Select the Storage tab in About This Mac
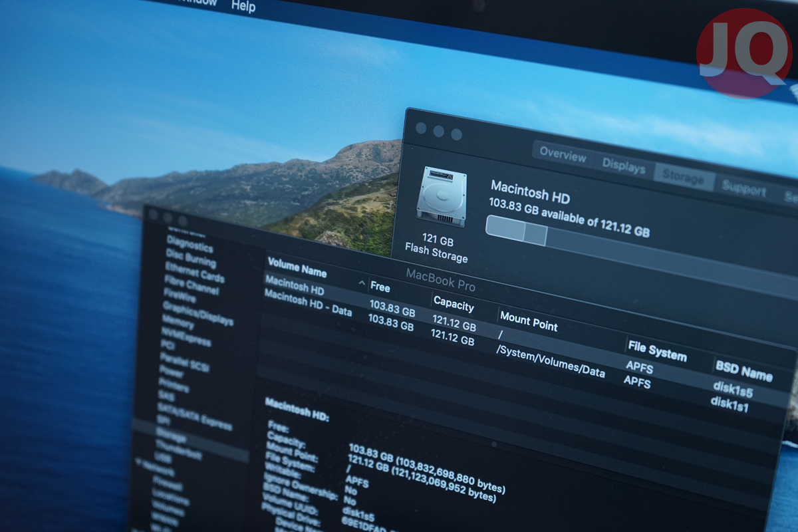Viewport: 798px width, 532px height. (683, 178)
